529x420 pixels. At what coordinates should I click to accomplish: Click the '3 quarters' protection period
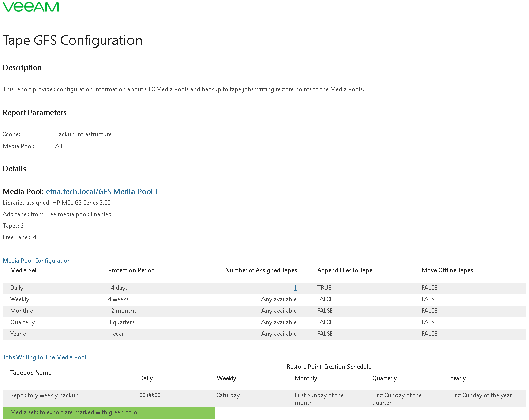(121, 322)
